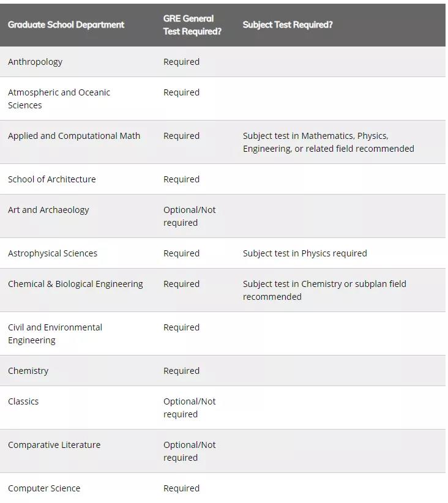Click the Subject Test Required column header
Viewport: 448px width, 503px height.
click(x=288, y=24)
